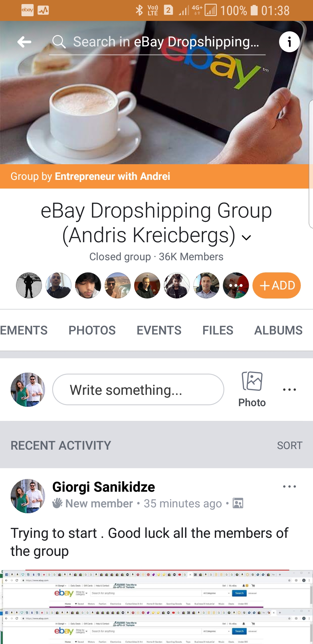Viewport: 313px width, 644px height.
Task: Open the SORT options for recent activity
Action: (x=290, y=445)
